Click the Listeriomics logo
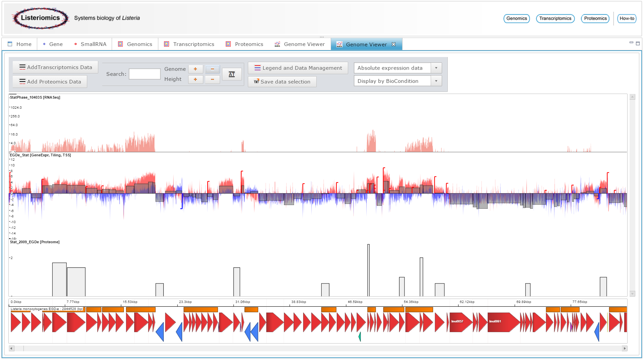 coord(40,18)
